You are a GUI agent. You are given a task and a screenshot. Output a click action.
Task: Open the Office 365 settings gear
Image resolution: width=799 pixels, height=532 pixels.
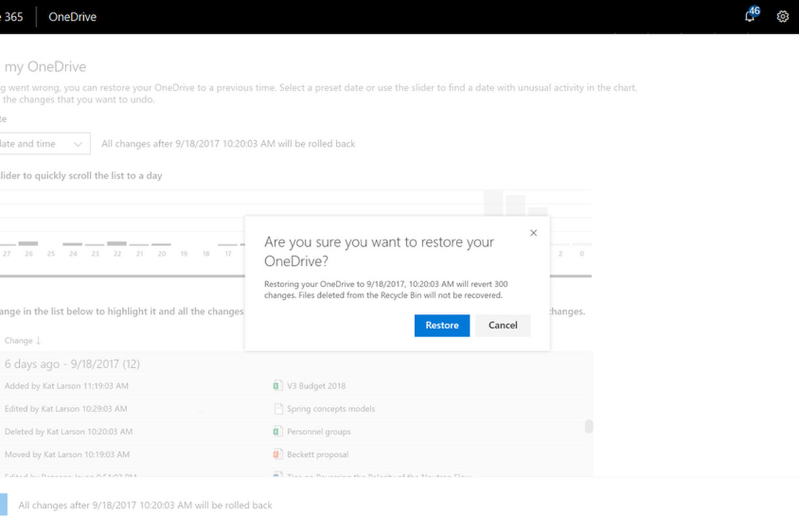pos(783,16)
